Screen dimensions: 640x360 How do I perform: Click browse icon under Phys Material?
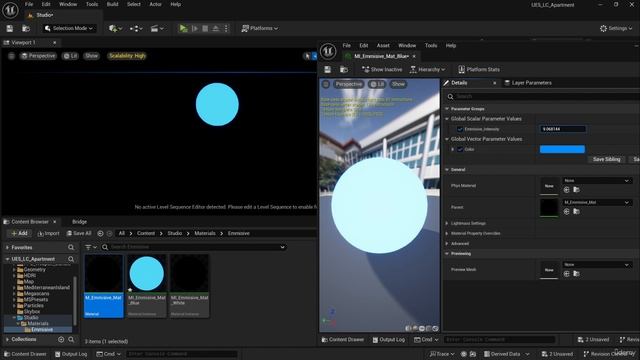576,190
